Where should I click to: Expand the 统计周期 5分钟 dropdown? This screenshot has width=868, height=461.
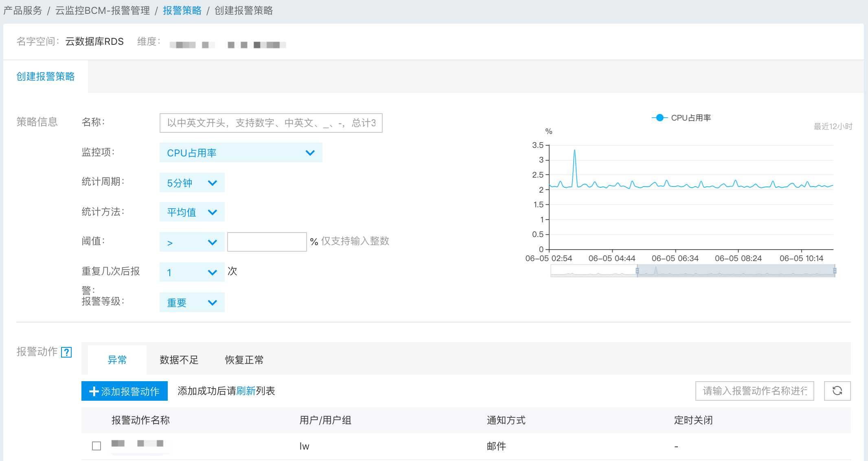[x=192, y=183]
